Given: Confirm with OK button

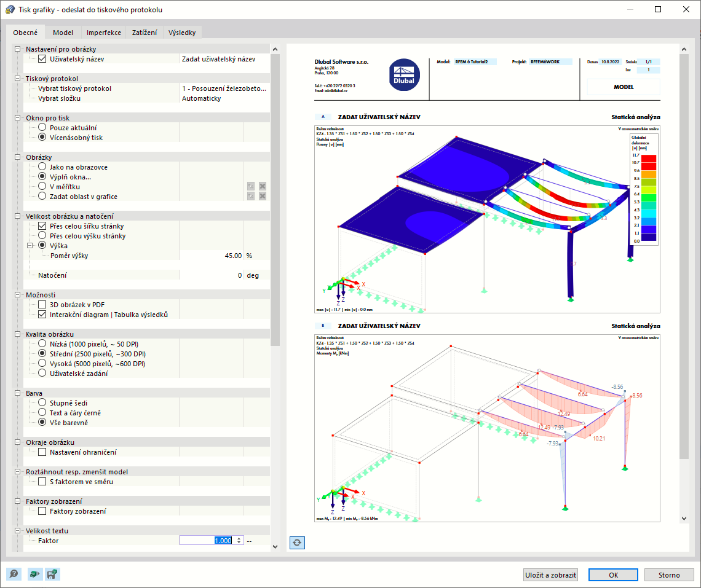Looking at the screenshot, I should tap(614, 574).
